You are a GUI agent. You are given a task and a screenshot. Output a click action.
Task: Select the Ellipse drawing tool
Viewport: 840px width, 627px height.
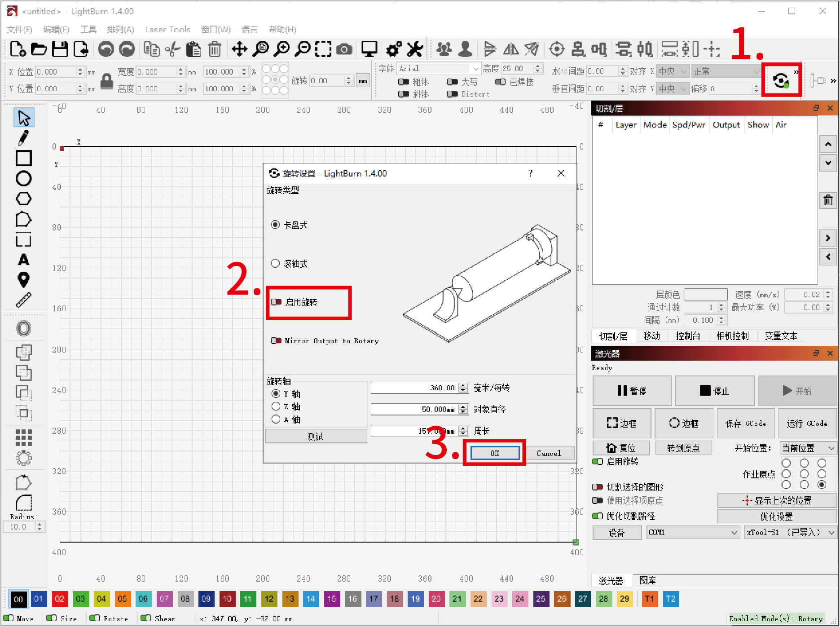(23, 179)
